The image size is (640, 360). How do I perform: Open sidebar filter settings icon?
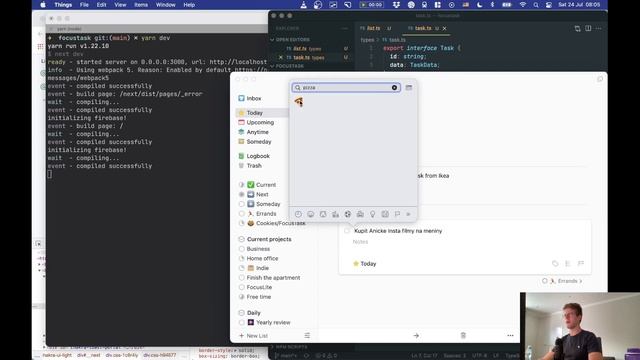[x=307, y=336]
